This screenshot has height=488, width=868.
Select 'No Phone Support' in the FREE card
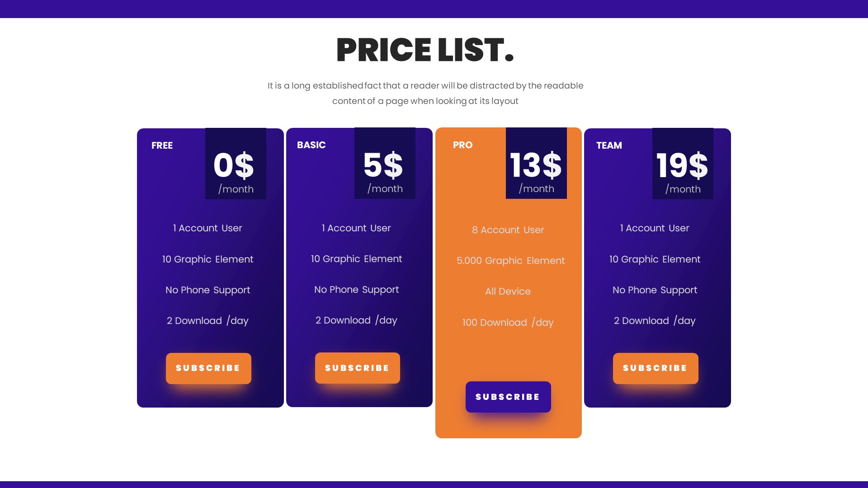(208, 290)
